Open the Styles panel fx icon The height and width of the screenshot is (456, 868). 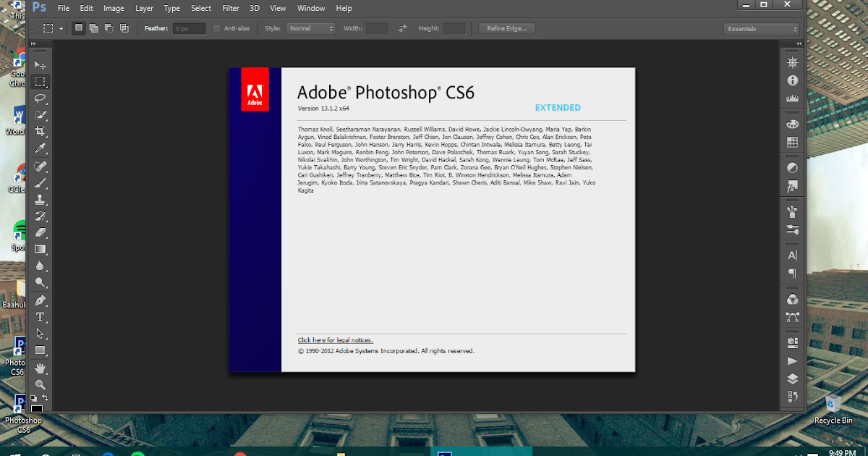pyautogui.click(x=792, y=187)
